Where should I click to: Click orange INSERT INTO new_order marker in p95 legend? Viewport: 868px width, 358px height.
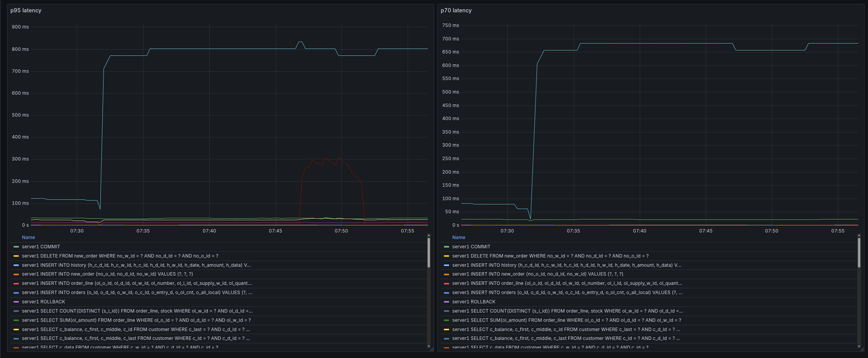[16, 274]
